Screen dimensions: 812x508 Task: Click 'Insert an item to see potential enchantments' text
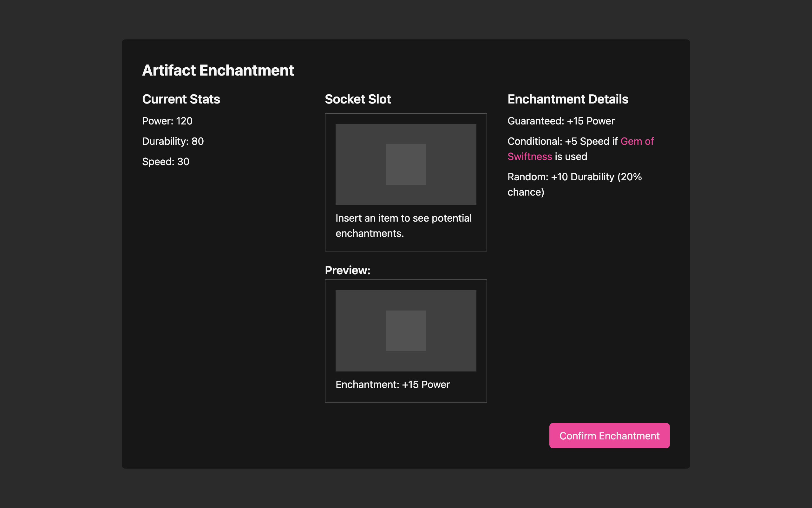coord(403,225)
